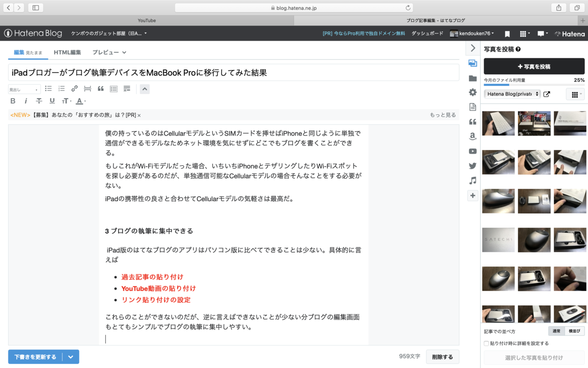This screenshot has height=368, width=588.
Task: Click the Safari address bar
Action: point(294,7)
